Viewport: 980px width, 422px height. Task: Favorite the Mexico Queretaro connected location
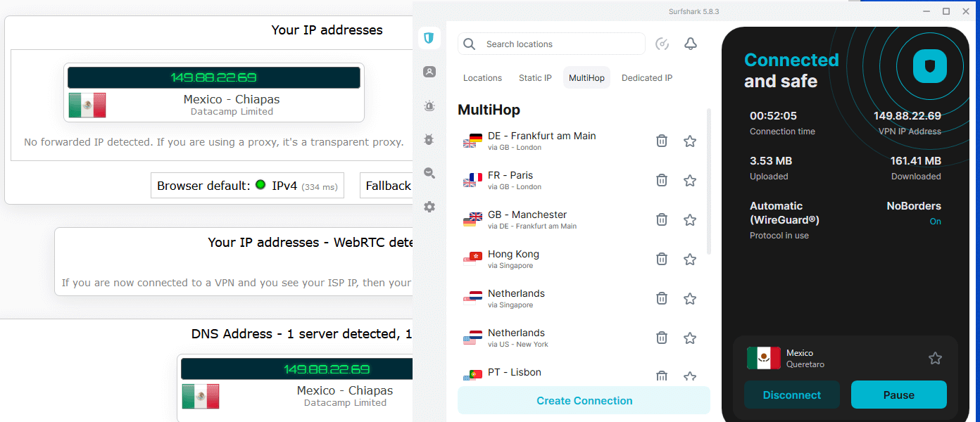click(935, 359)
